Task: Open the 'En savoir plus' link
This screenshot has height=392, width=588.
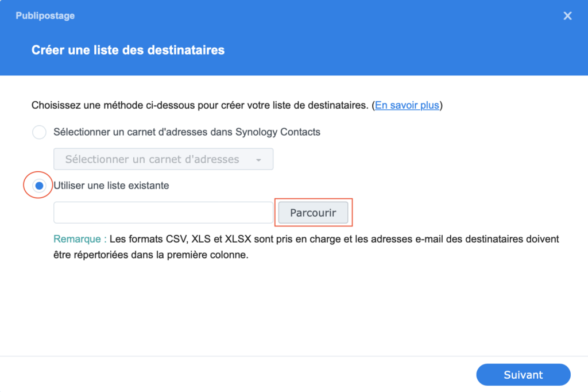Action: 407,105
